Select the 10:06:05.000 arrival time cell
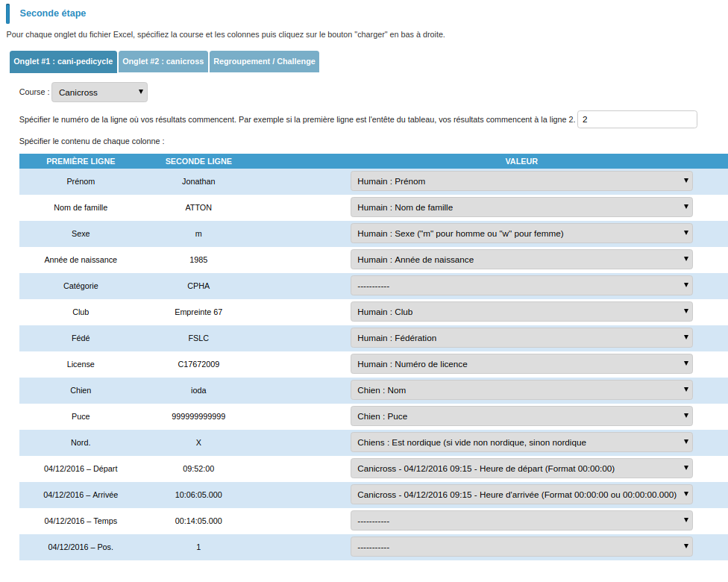The height and width of the screenshot is (582, 728). coord(198,495)
